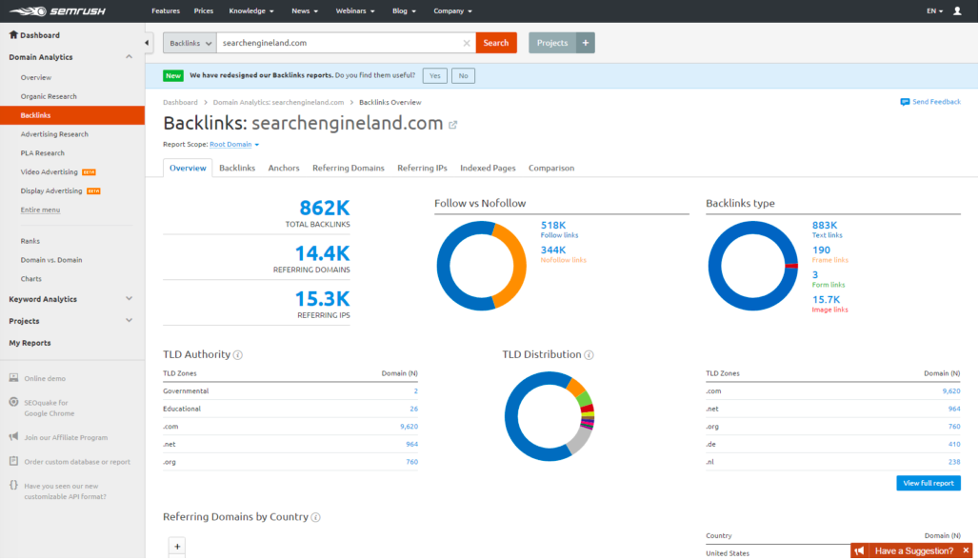979x560 pixels.
Task: Expand the News menu
Action: 305,11
